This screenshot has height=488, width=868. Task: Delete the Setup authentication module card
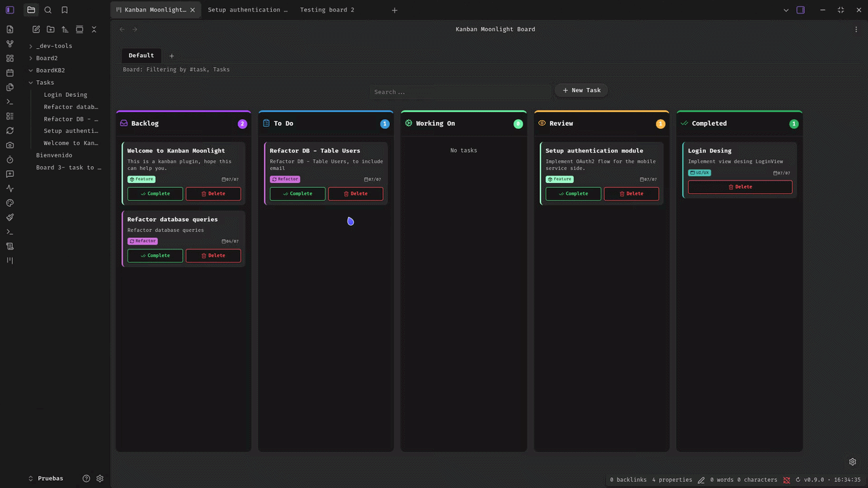[x=631, y=194]
